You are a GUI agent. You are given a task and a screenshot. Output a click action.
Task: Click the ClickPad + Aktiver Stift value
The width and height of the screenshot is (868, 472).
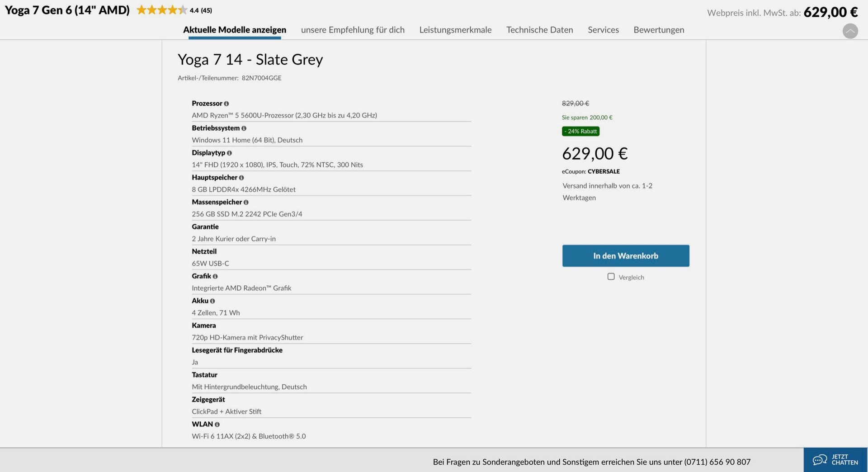pyautogui.click(x=226, y=411)
